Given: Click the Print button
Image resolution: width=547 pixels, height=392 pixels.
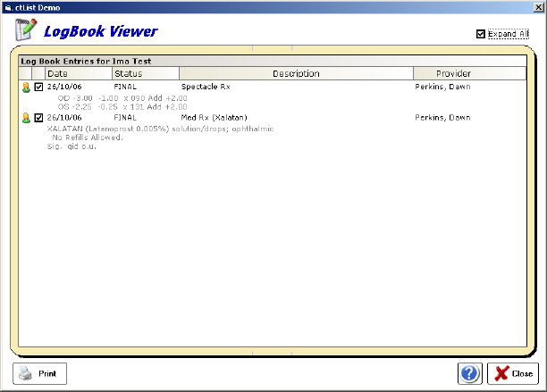Looking at the screenshot, I should (x=39, y=373).
